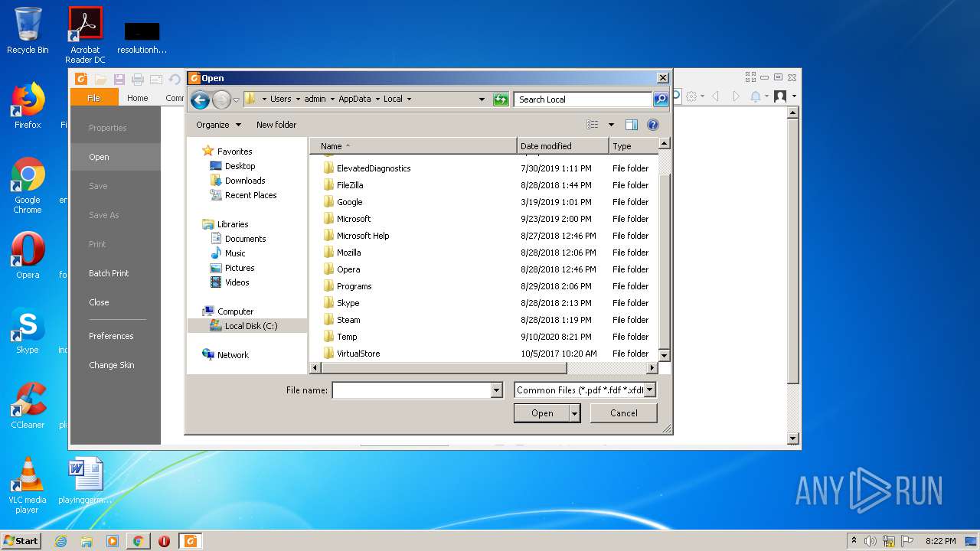Click Foxit undo toolbar icon

click(175, 79)
